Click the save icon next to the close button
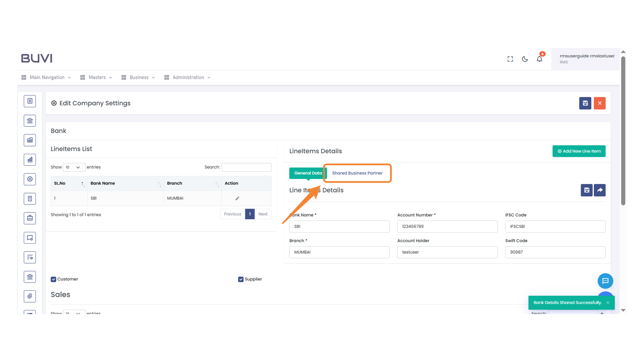 [585, 103]
